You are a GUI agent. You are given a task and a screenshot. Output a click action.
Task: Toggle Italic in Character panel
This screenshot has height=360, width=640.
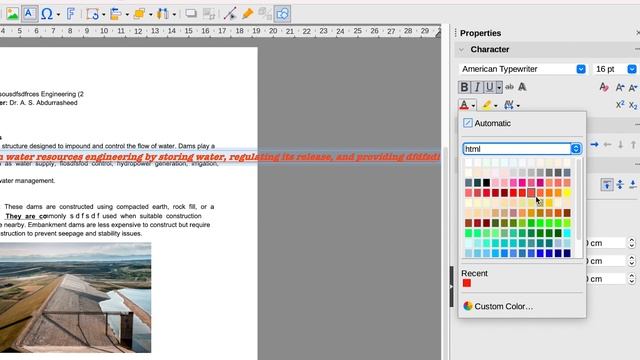(477, 87)
